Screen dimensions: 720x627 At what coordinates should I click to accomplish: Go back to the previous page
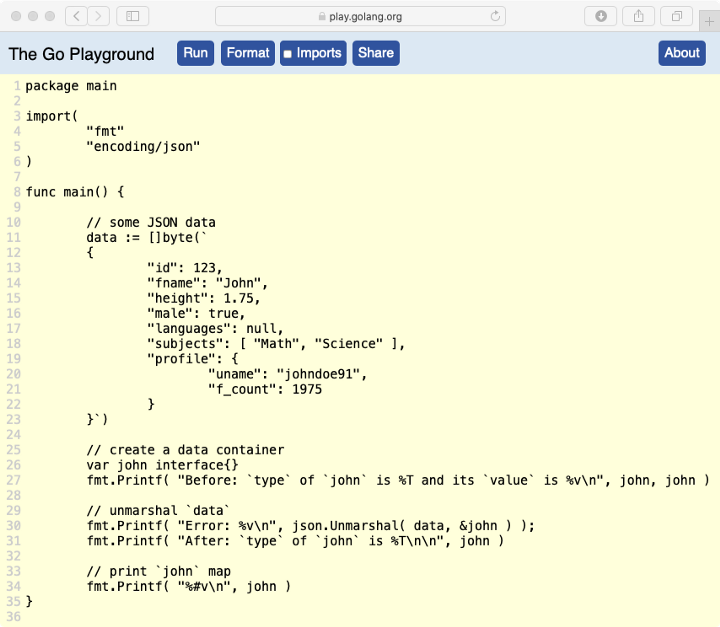[x=77, y=16]
